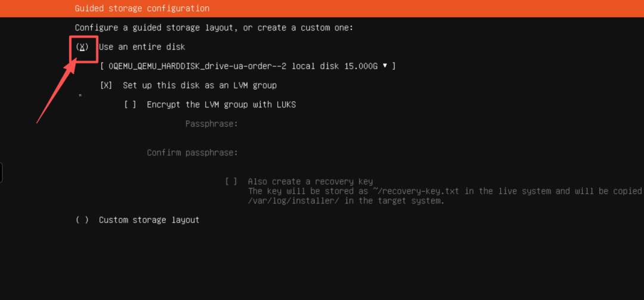Check the recovery key creation checkbox
This screenshot has width=644, height=300.
(x=231, y=181)
